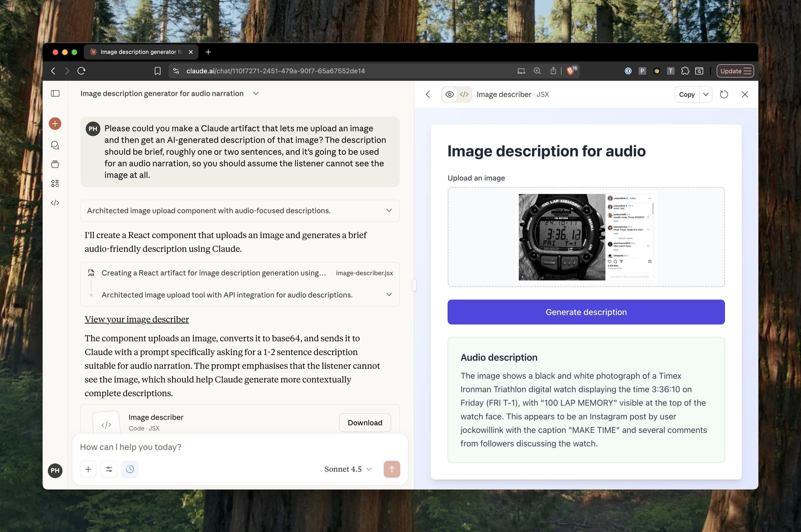The image size is (801, 532).
Task: Expand the Architected image upload component thought
Action: (389, 210)
